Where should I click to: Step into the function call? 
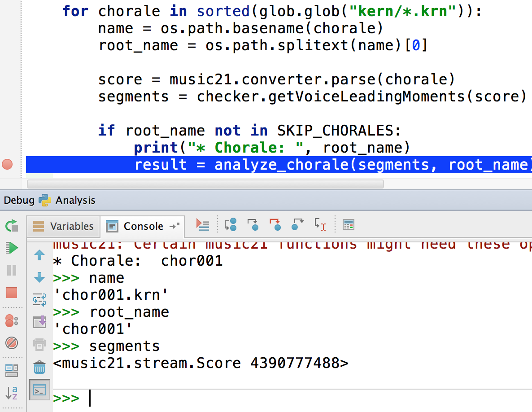253,224
